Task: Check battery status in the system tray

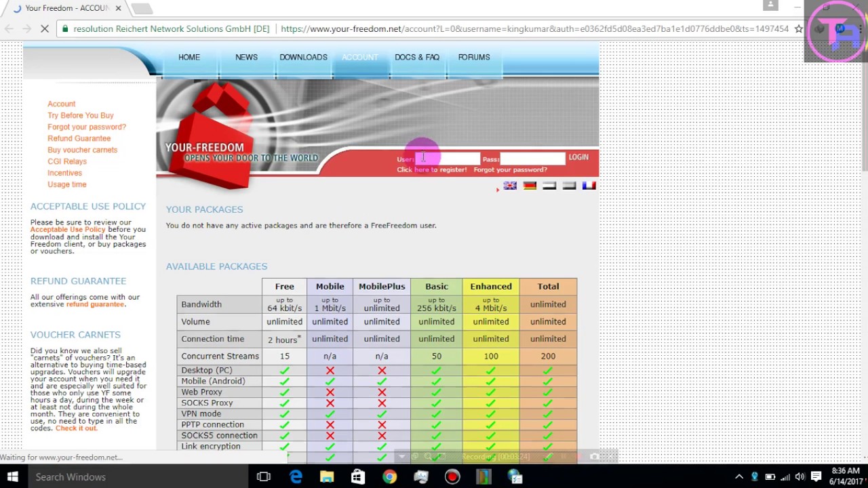Action: click(x=770, y=476)
